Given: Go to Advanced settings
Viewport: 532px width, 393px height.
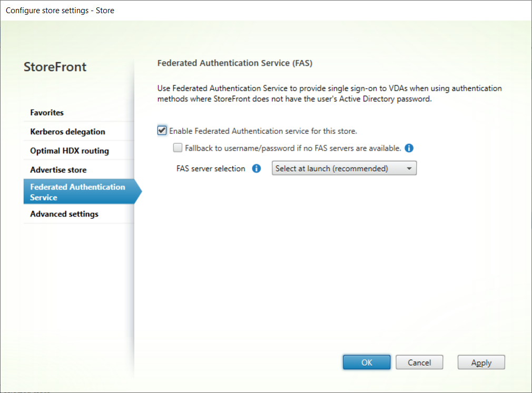Looking at the screenshot, I should (x=64, y=214).
